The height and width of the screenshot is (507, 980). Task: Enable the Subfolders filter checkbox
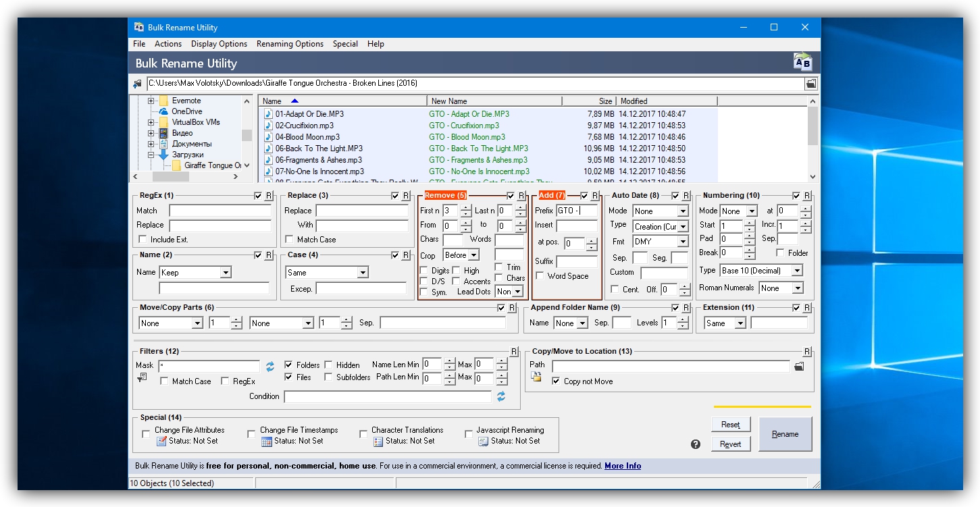click(x=329, y=377)
